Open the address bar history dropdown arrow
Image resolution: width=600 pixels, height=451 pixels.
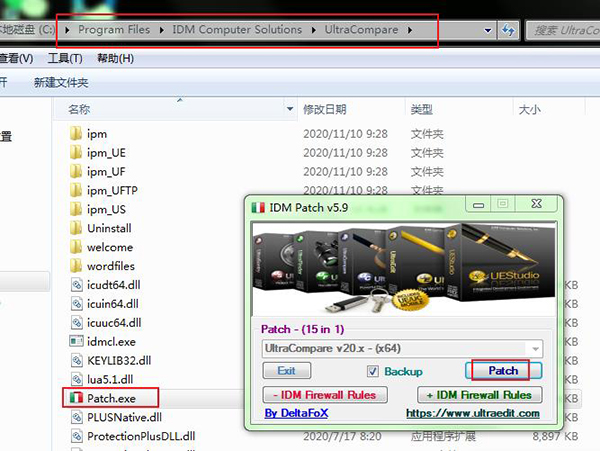[x=488, y=30]
